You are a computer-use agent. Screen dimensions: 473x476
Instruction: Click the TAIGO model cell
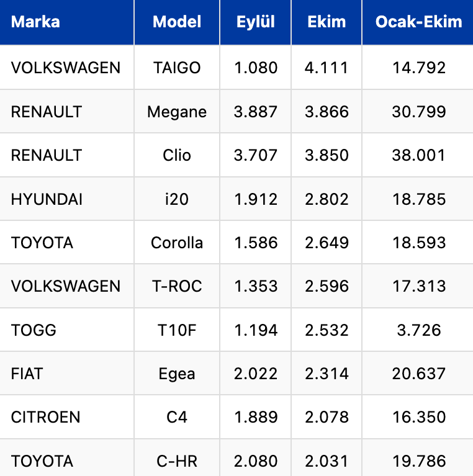[x=177, y=67]
